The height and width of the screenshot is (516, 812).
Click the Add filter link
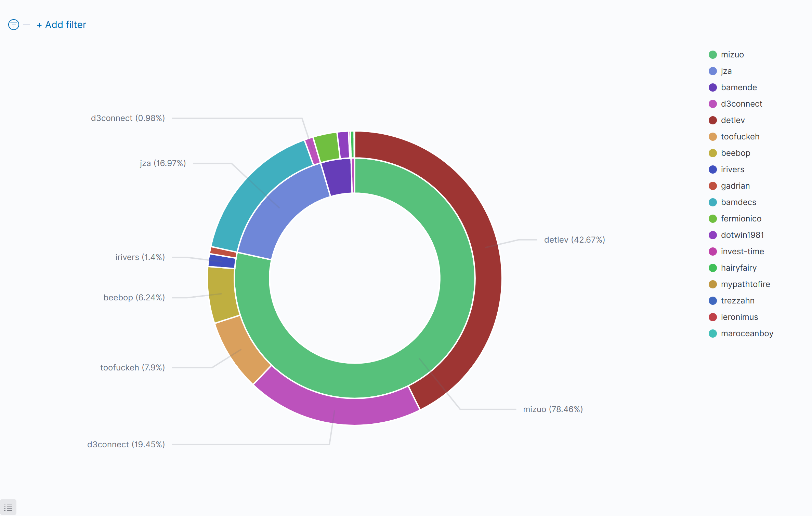coord(62,25)
